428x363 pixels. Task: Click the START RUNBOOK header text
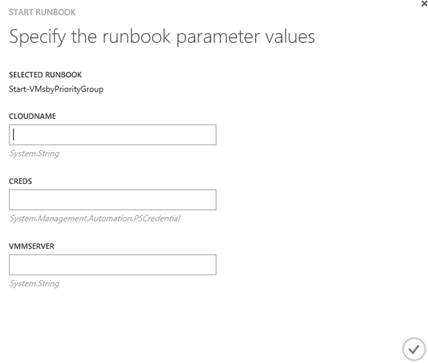coord(42,12)
